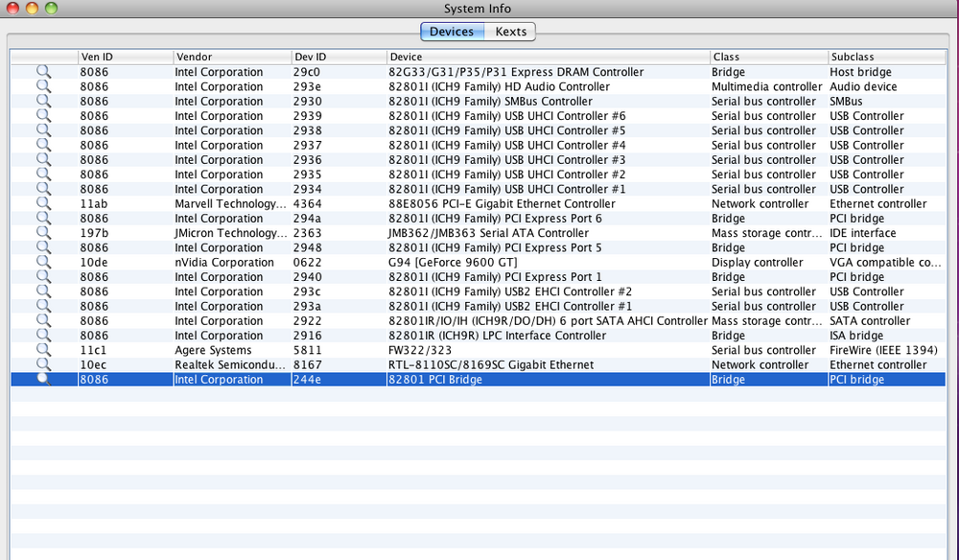Select the Devices tab
959x560 pixels.
click(x=451, y=32)
